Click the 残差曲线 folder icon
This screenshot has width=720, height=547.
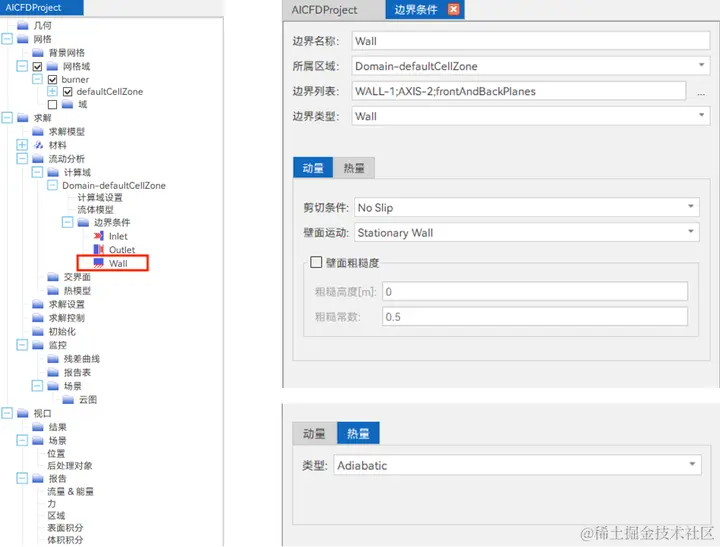[53, 359]
